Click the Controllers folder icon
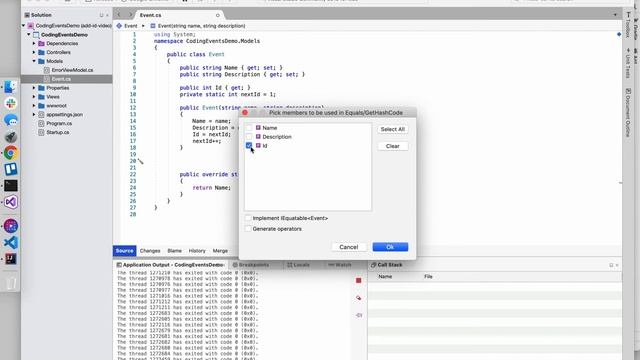 [x=41, y=53]
